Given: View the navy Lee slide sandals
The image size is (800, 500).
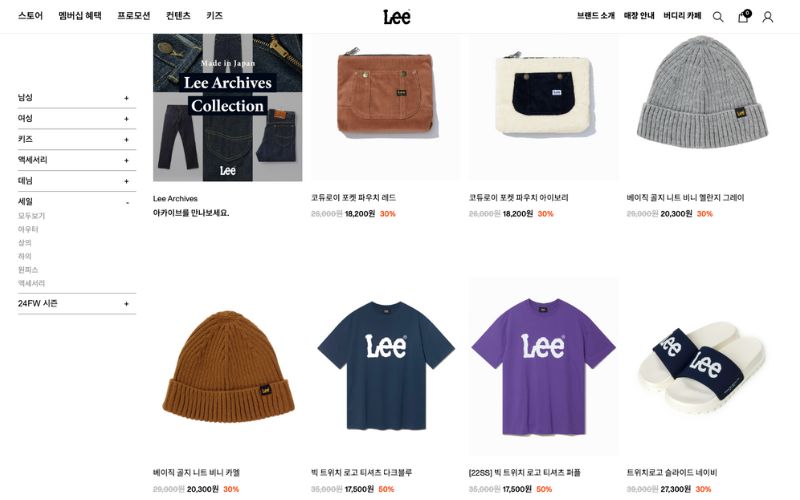Looking at the screenshot, I should [702, 366].
